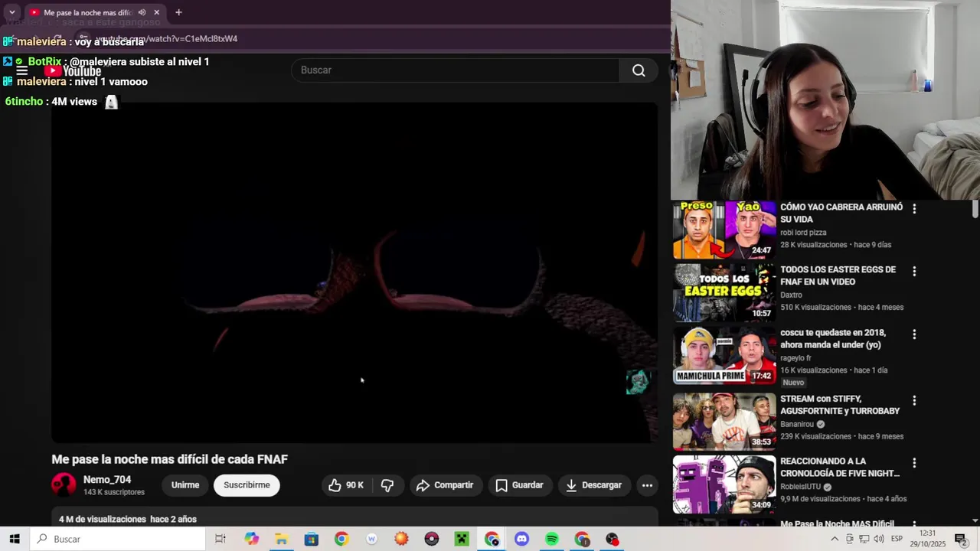Open volume control in system tray
Image resolution: width=980 pixels, height=551 pixels.
pyautogui.click(x=879, y=539)
